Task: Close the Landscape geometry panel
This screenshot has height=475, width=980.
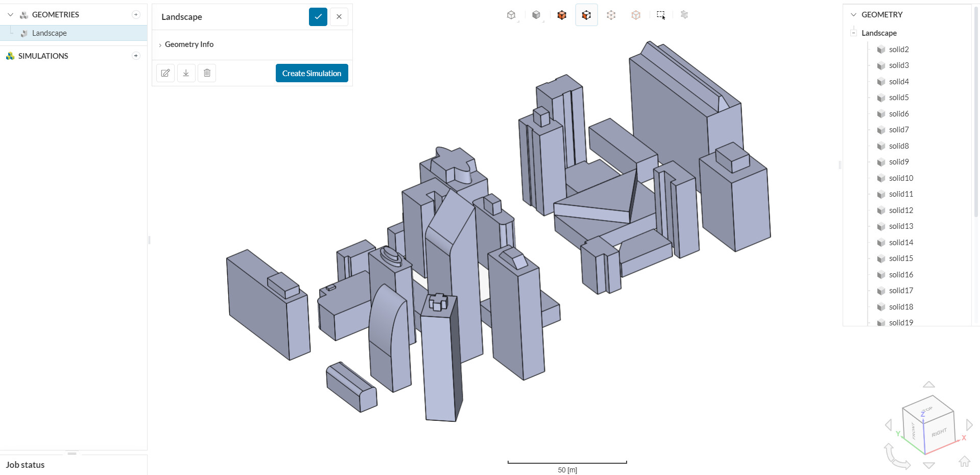Action: 339,17
